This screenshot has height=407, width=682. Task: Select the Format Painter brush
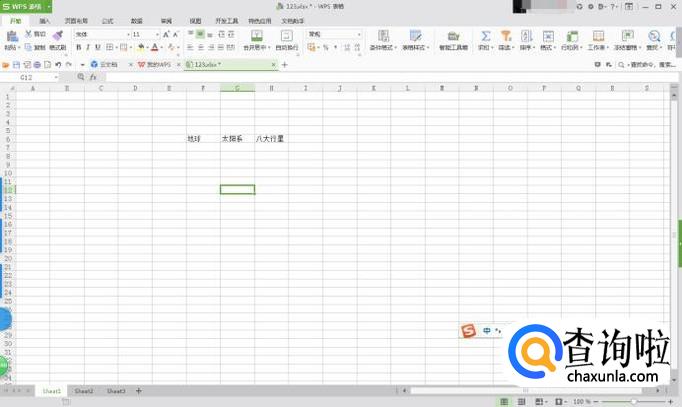pos(57,36)
